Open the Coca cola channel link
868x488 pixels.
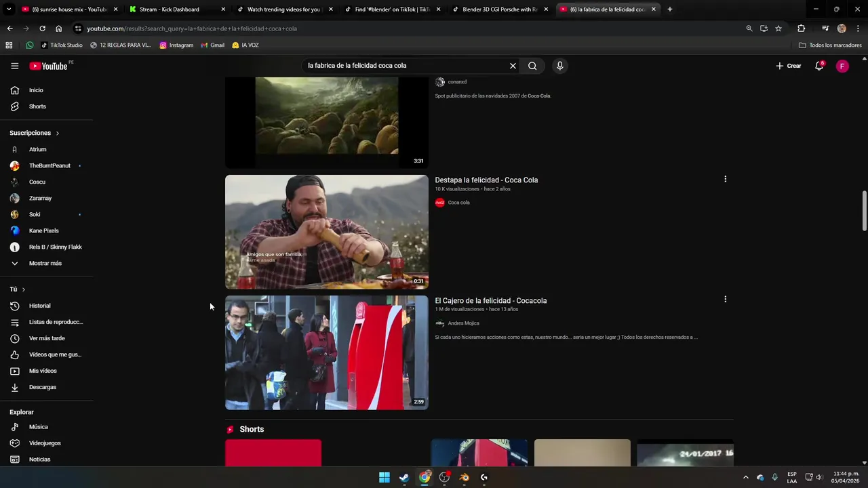click(x=458, y=203)
